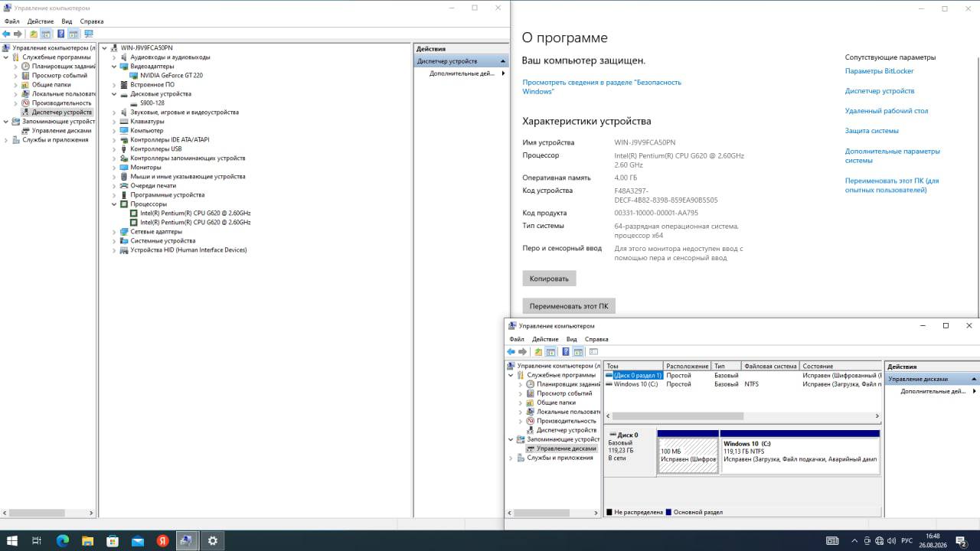Launch Yandex browser from the taskbar

pos(162,540)
